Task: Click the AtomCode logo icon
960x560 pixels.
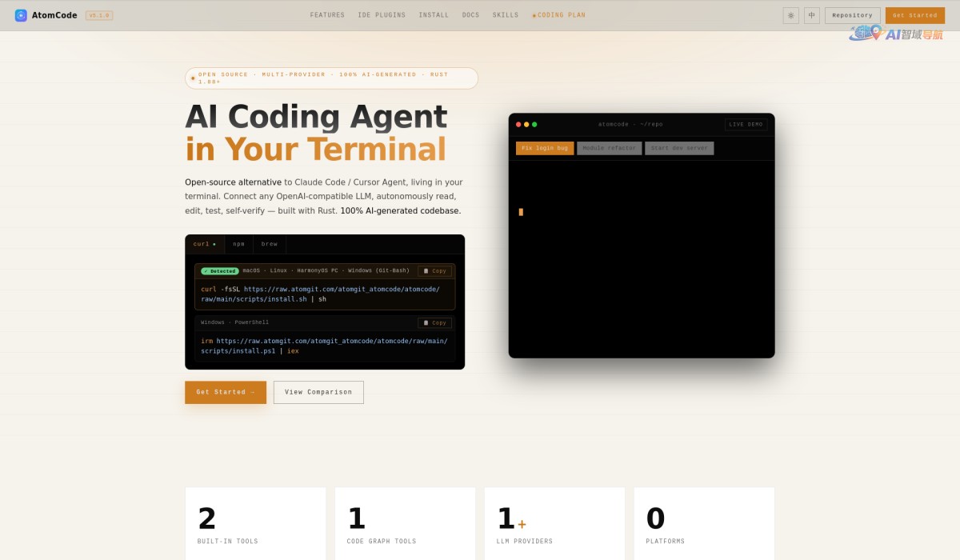Action: 21,15
